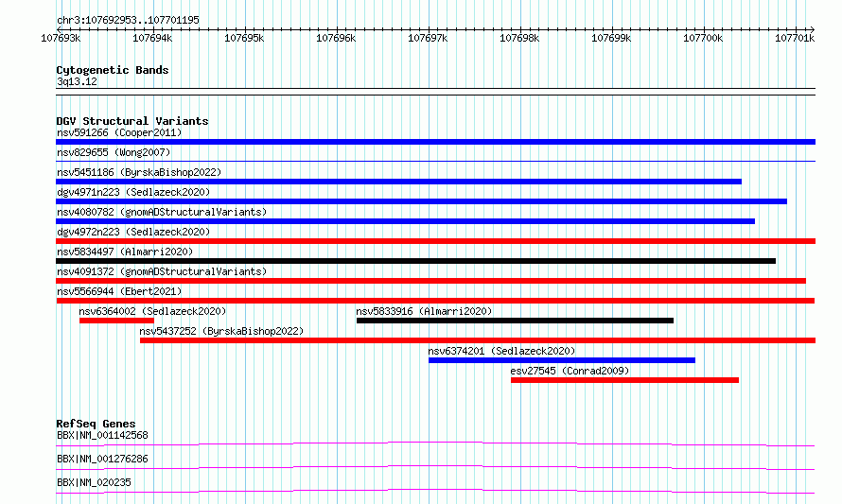Click the esv27545 (Conrad2009) red bar
This screenshot has height=504, width=842.
click(624, 380)
